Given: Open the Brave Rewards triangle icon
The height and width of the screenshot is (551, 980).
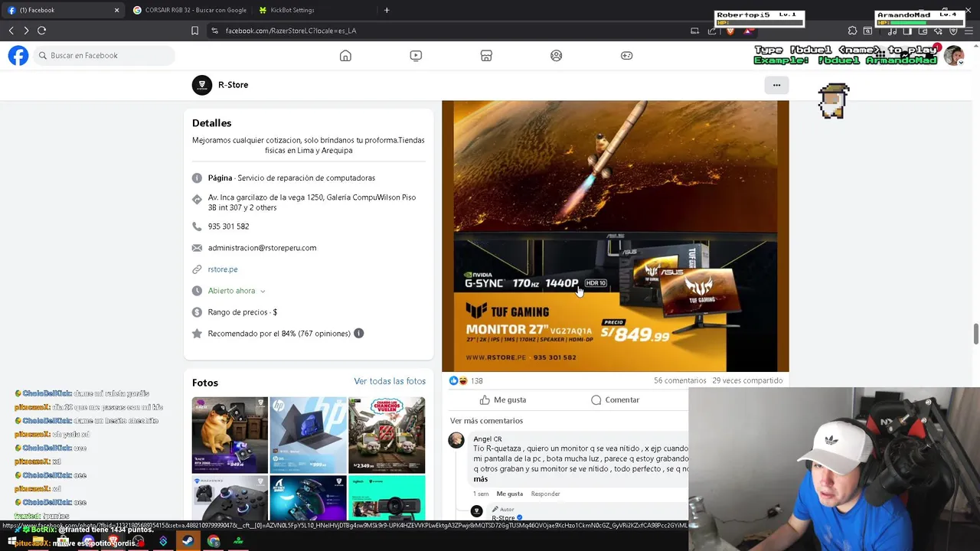Looking at the screenshot, I should point(748,31).
